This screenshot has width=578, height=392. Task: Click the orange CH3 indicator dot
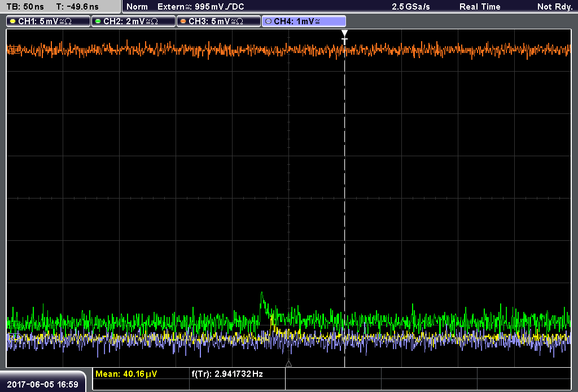(x=183, y=21)
